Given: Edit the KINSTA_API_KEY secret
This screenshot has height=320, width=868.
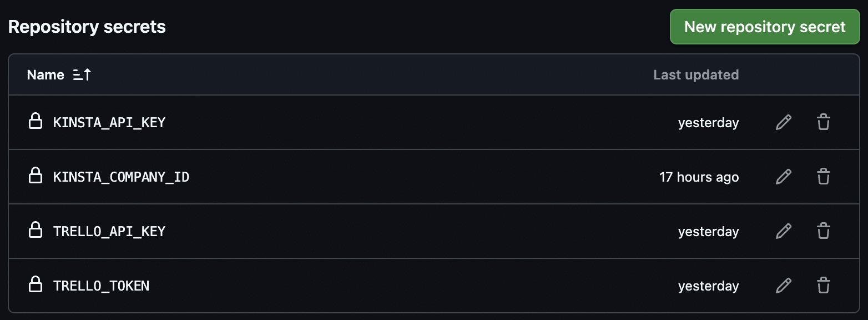Looking at the screenshot, I should [x=783, y=122].
